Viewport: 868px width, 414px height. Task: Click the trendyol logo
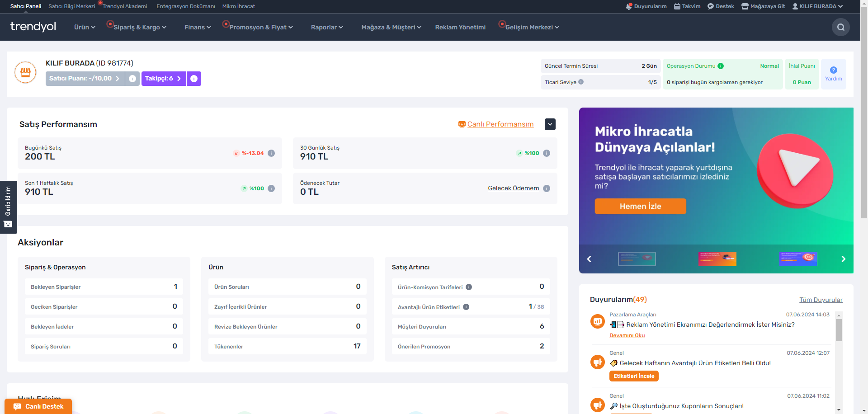[33, 27]
